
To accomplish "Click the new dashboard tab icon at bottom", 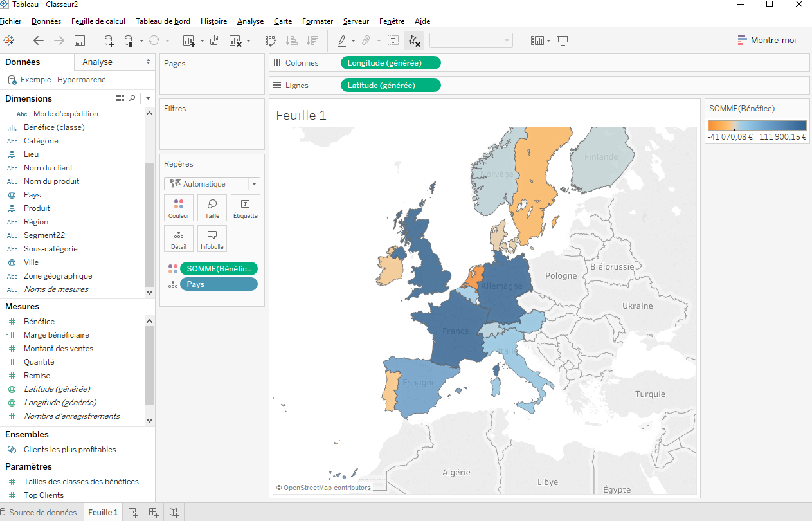I will 154,513.
